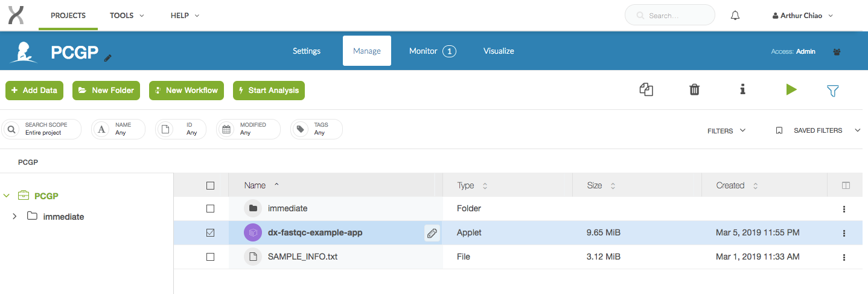Expand the Saved Filters dropdown

(827, 130)
